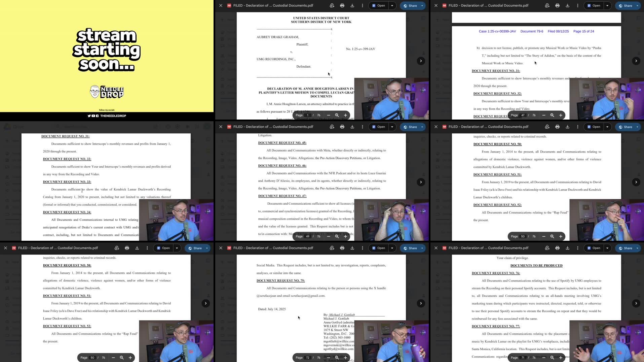Add shortcut to Drive in page 1 viewer
This screenshot has width=644, height=362.
(x=332, y=6)
